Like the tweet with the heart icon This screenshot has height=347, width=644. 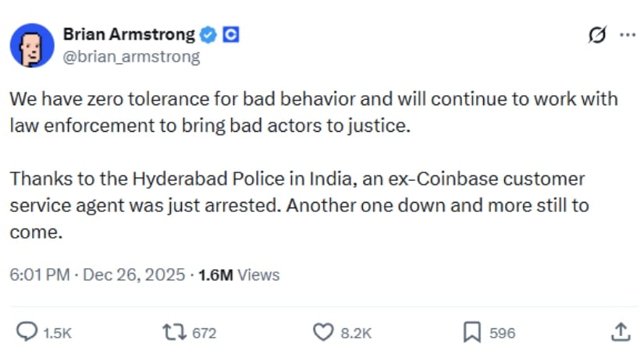[323, 332]
